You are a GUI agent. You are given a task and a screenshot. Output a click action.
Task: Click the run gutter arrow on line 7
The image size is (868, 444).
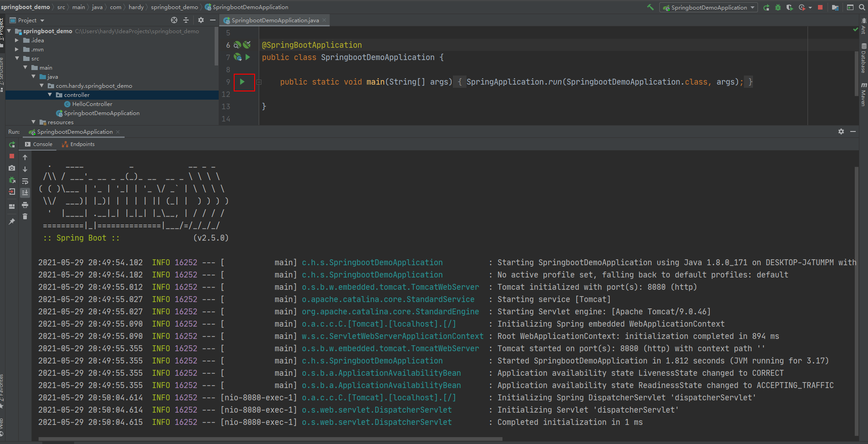tap(248, 57)
